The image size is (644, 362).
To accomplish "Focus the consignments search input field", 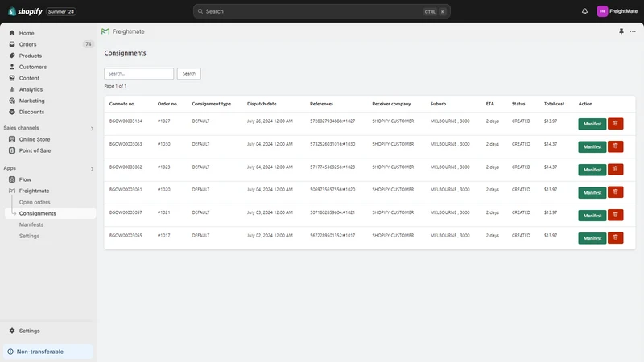I will (x=138, y=74).
